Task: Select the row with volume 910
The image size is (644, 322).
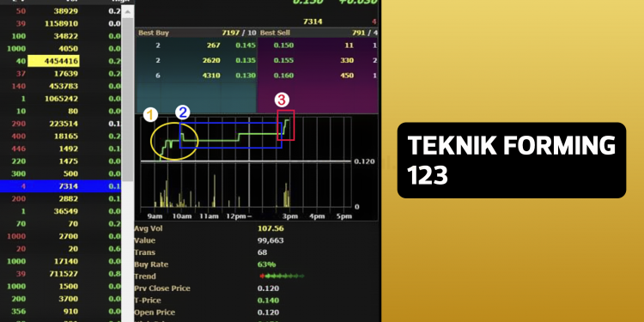Action: [x=61, y=312]
